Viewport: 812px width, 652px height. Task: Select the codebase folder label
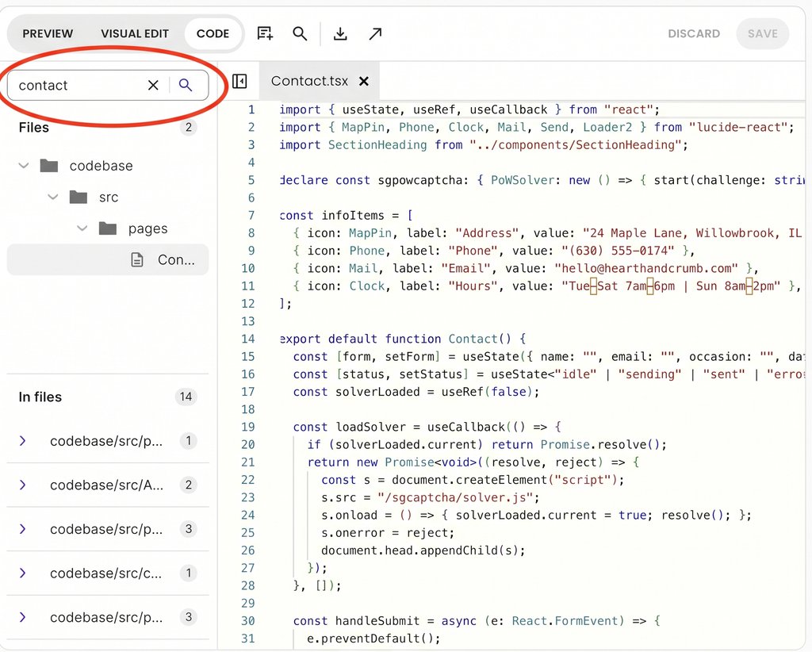coord(101,166)
